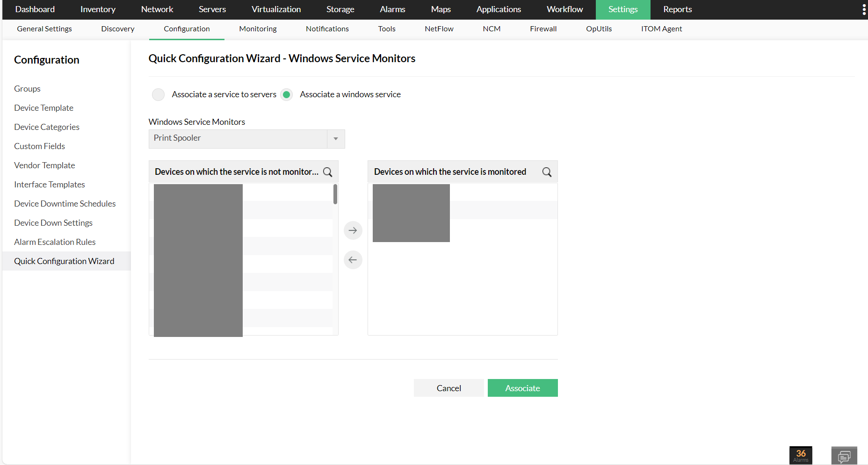This screenshot has height=465, width=868.
Task: Go to the Workflow menu
Action: click(565, 9)
